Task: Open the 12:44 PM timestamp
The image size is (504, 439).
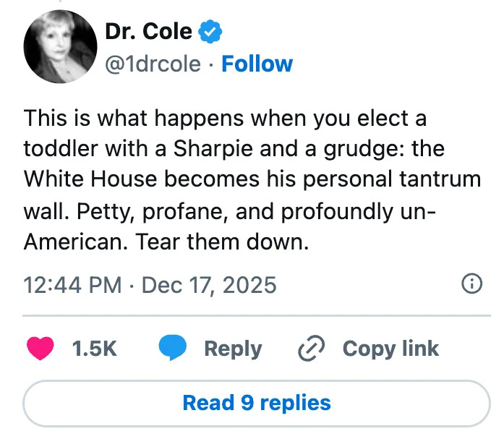Action: click(72, 285)
